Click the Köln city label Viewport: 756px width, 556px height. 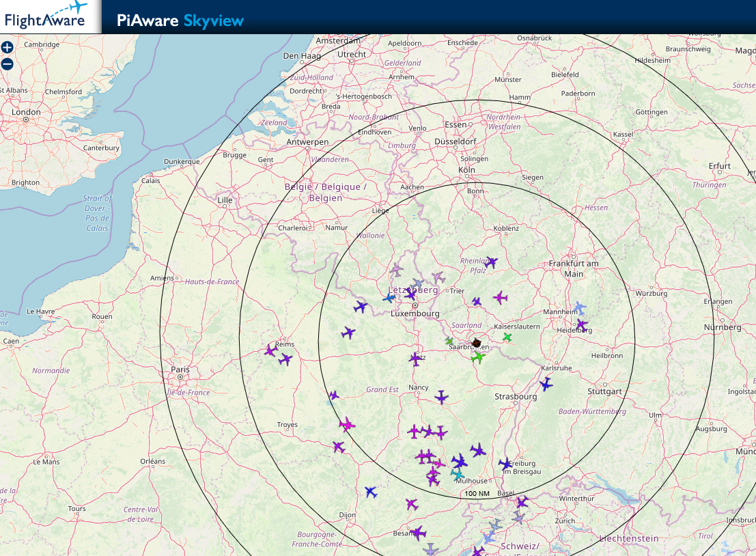click(x=466, y=170)
